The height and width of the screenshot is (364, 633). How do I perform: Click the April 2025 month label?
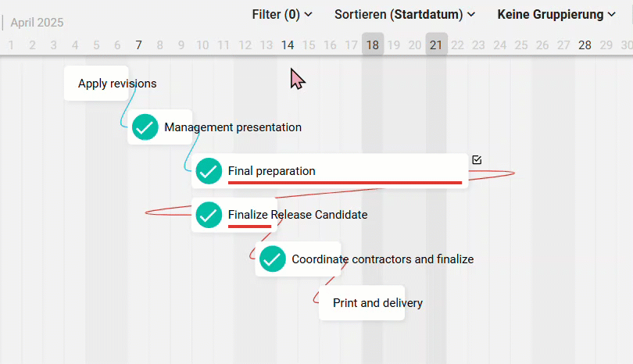(x=37, y=22)
